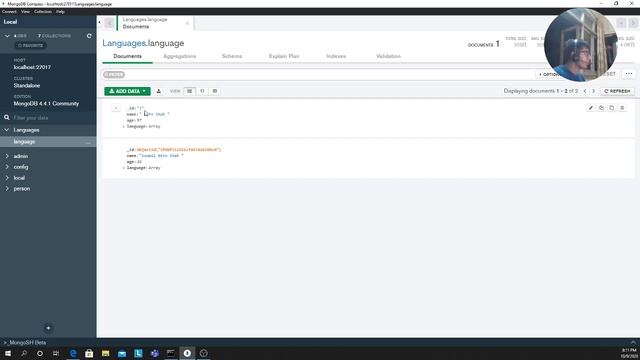Go to the previous page of documents
Screen dimensions: 640x360
585,91
